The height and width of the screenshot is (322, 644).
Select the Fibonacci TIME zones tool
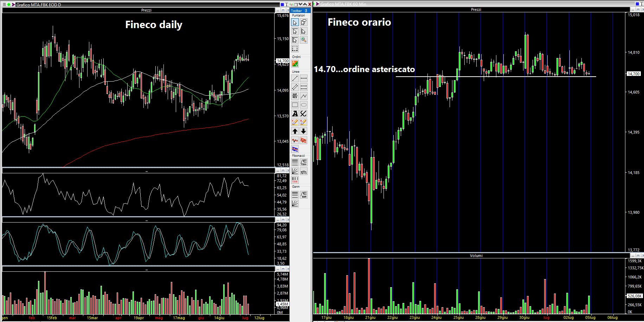click(295, 180)
